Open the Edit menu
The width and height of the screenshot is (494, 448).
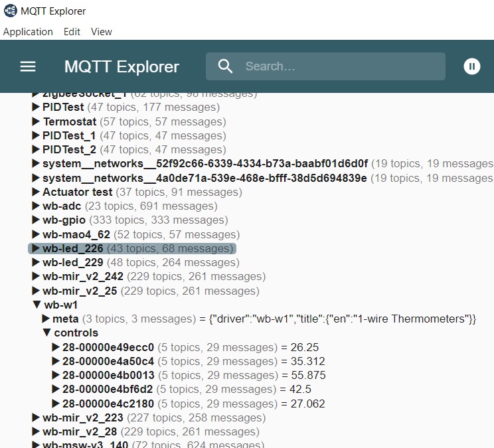(x=72, y=32)
